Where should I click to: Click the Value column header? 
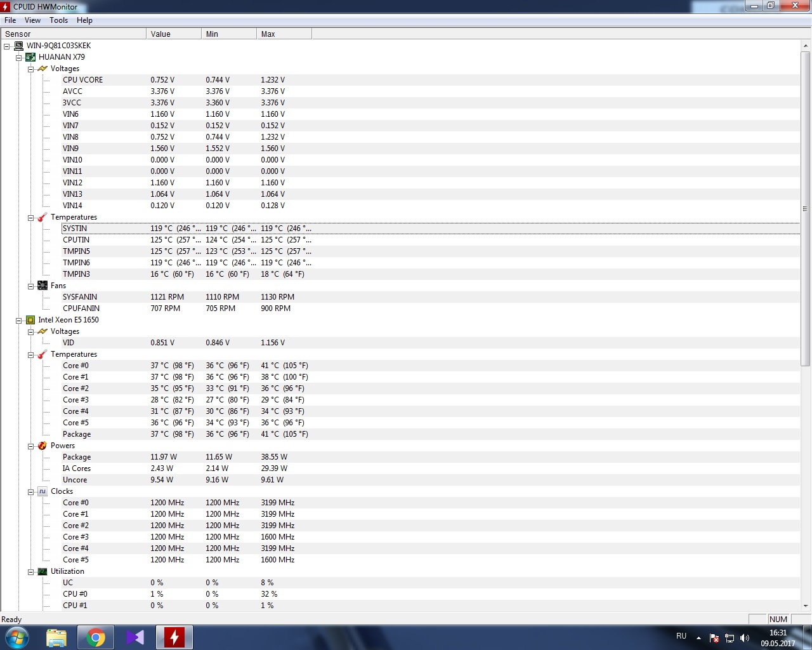click(x=173, y=34)
